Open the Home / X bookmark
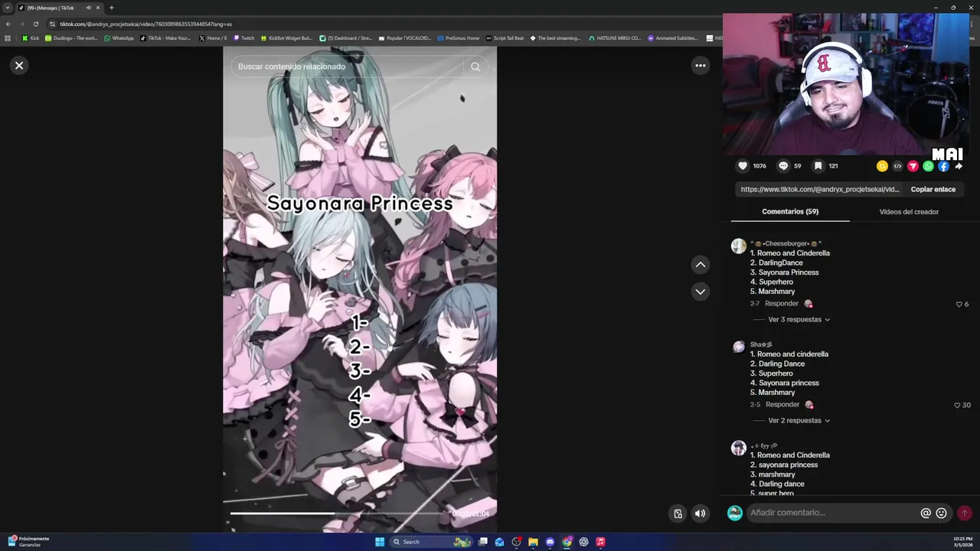The image size is (980, 551). click(212, 38)
